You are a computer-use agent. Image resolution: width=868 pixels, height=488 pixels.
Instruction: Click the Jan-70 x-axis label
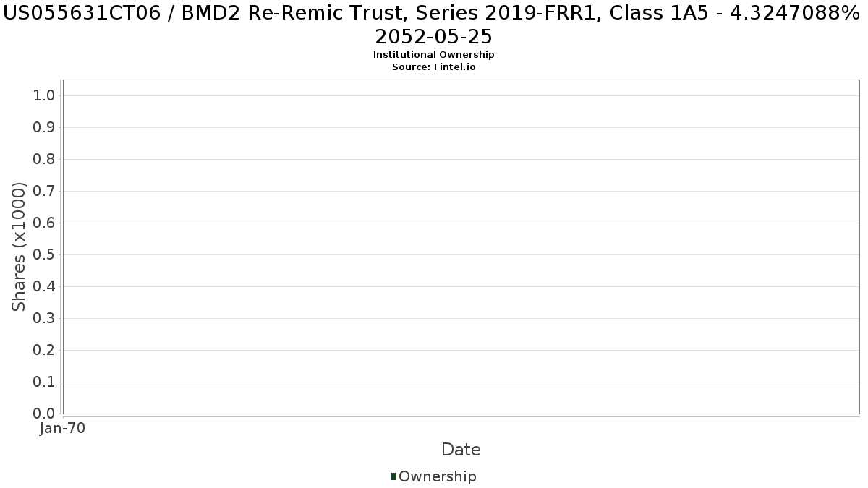point(63,428)
